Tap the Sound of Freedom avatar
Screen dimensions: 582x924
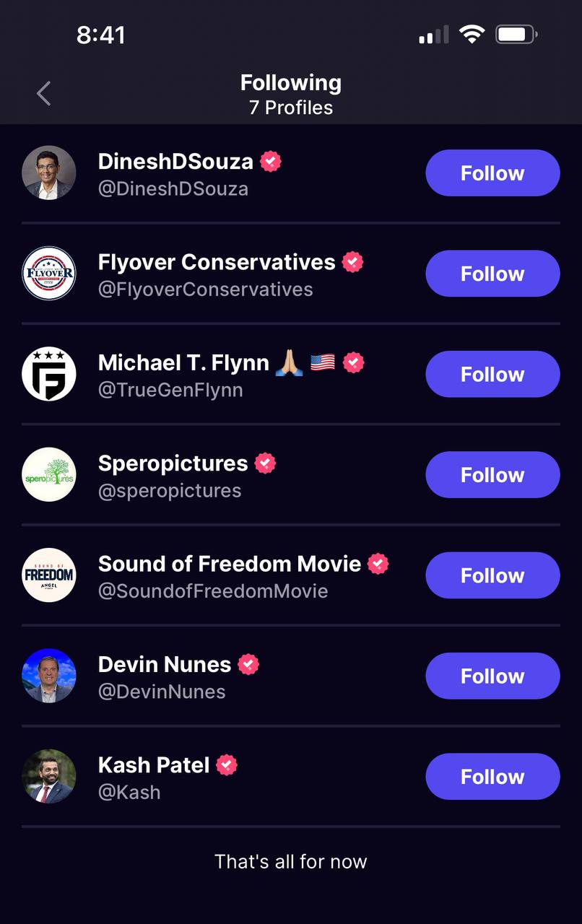pos(48,575)
